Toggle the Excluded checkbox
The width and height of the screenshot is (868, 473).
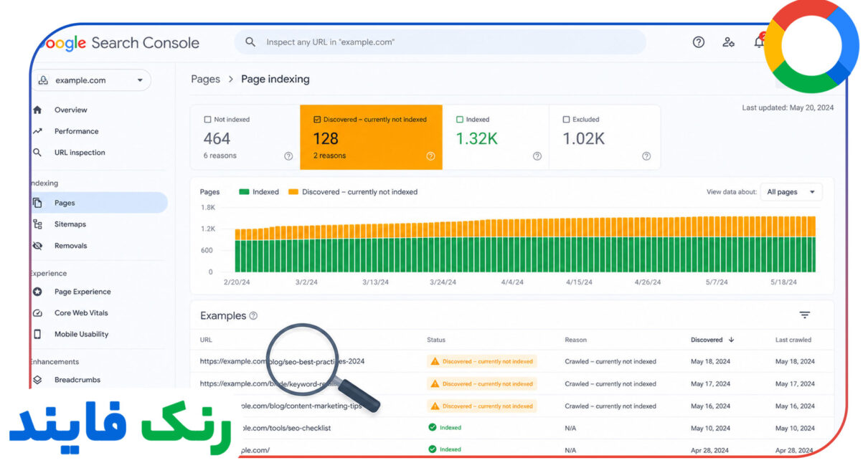[x=566, y=120]
